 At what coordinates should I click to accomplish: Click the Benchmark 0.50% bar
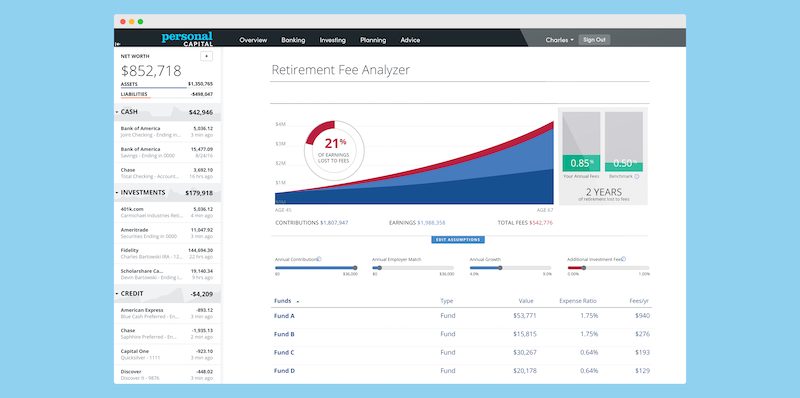pos(623,142)
